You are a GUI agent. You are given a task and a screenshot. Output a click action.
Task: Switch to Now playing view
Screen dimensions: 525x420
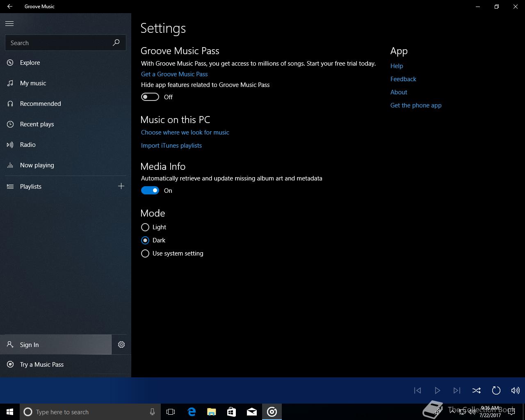(66, 165)
